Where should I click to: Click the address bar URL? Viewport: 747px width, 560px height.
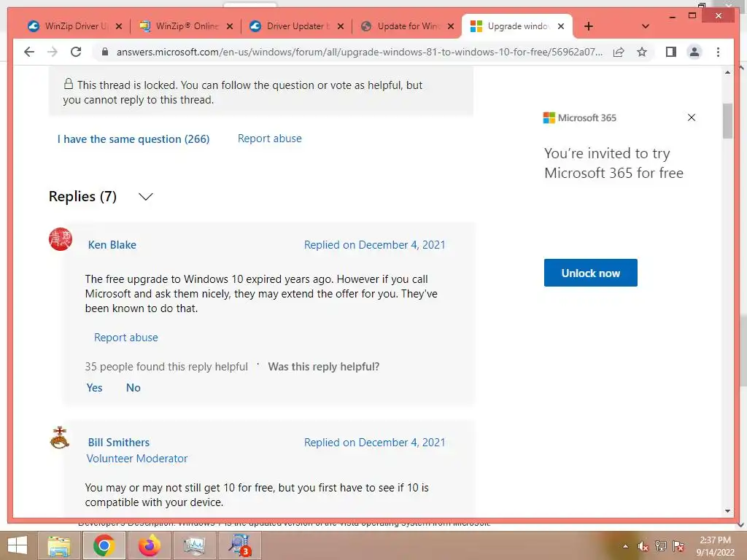(360, 52)
